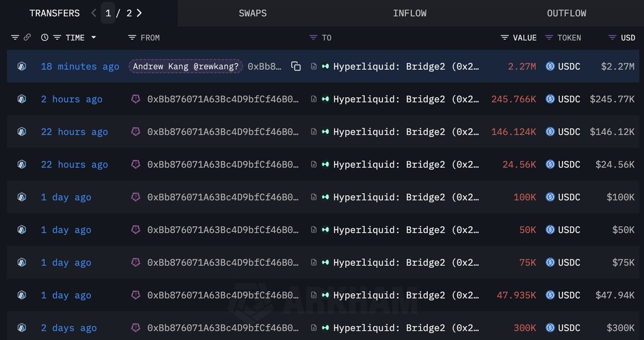Select the 24.56K value cell
The width and height of the screenshot is (644, 340).
(519, 165)
